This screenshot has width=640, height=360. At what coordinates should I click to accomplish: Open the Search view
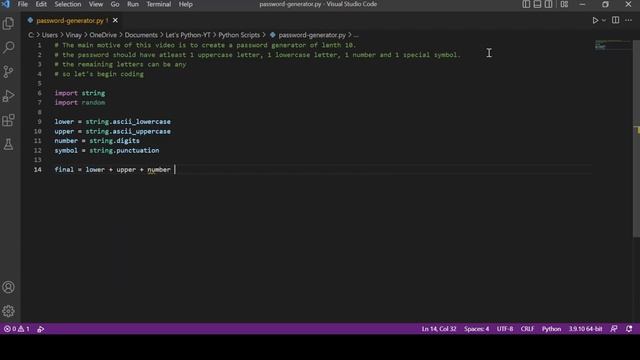[9, 47]
